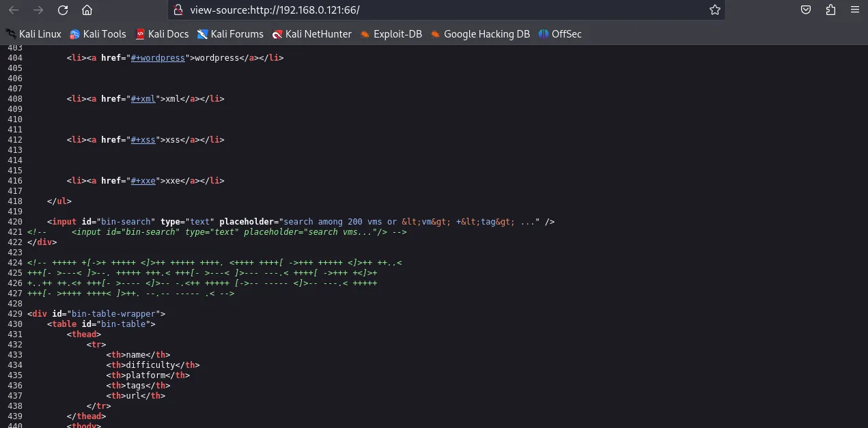Click the closing </ul> tag on line 418
The height and width of the screenshot is (428, 868).
pyautogui.click(x=59, y=201)
